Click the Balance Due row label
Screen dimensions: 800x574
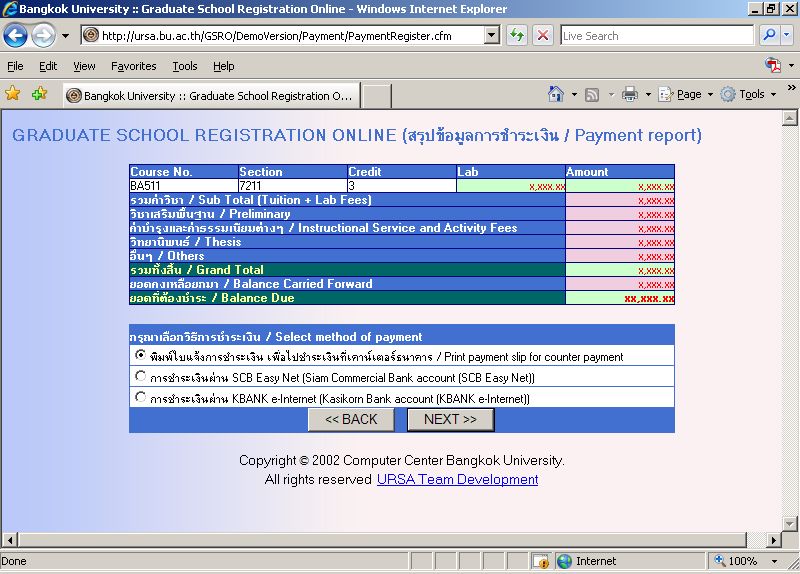(x=212, y=298)
